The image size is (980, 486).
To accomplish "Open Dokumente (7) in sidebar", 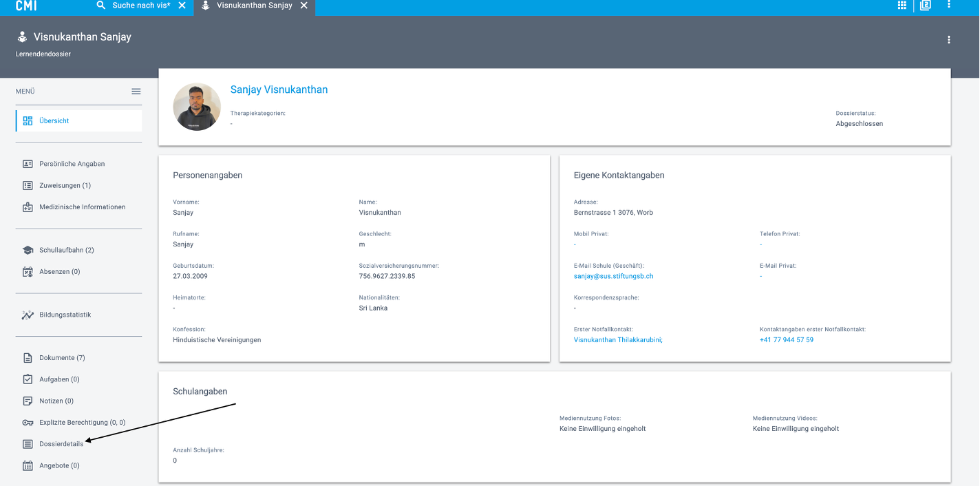I will click(x=62, y=358).
